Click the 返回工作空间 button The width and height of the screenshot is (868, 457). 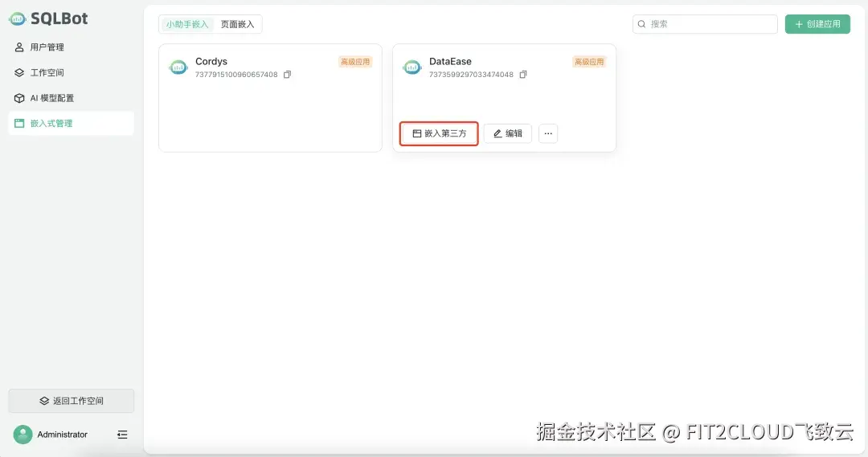[x=71, y=401]
